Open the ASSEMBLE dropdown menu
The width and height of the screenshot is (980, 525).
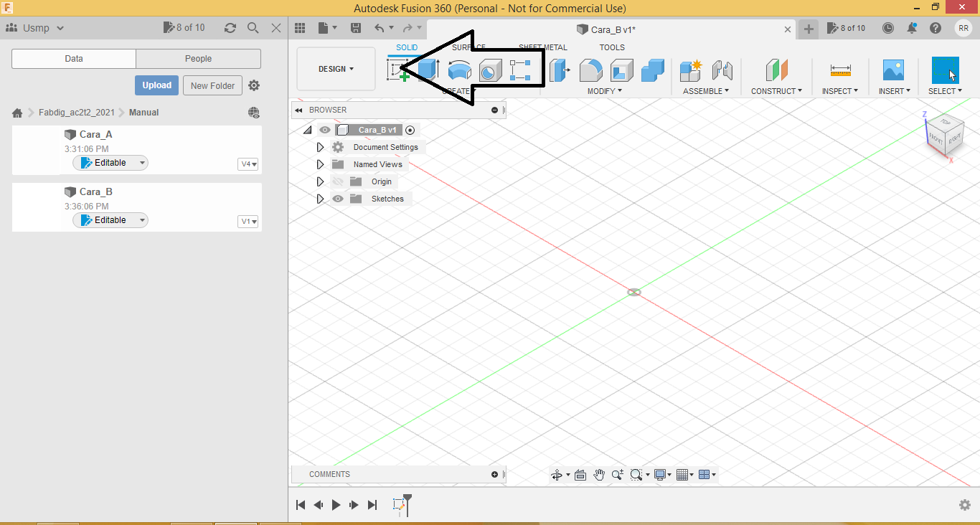(x=706, y=91)
